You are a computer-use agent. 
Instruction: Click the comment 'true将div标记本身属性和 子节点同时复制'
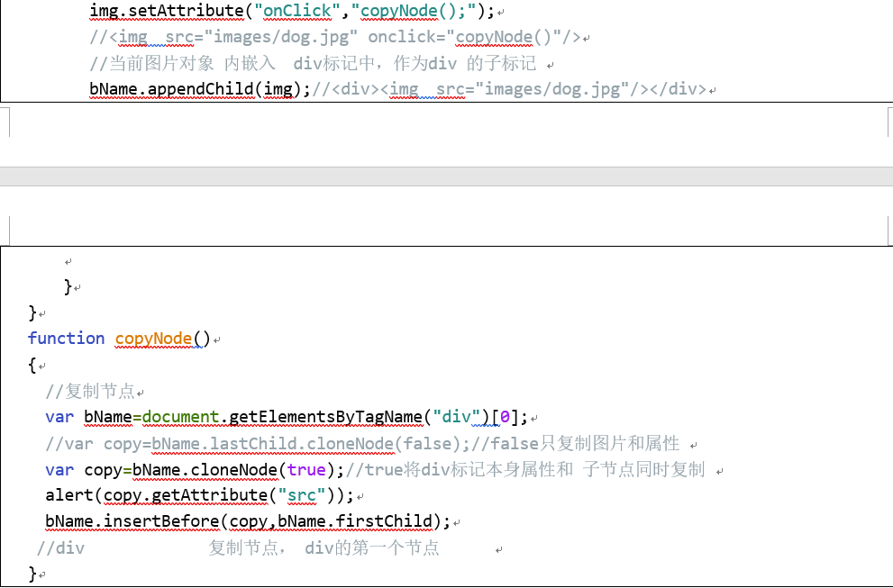pyautogui.click(x=525, y=470)
